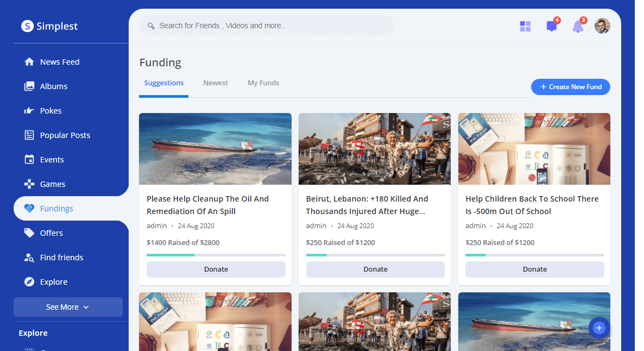Open the apps grid icon in header
This screenshot has height=351, width=644.
click(x=525, y=26)
